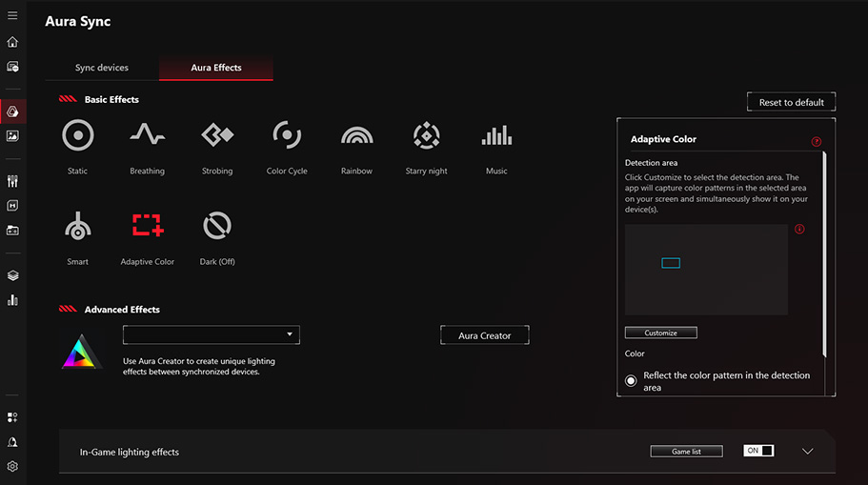Toggle In-Game lighting effects switch
The image size is (868, 485).
click(x=759, y=451)
